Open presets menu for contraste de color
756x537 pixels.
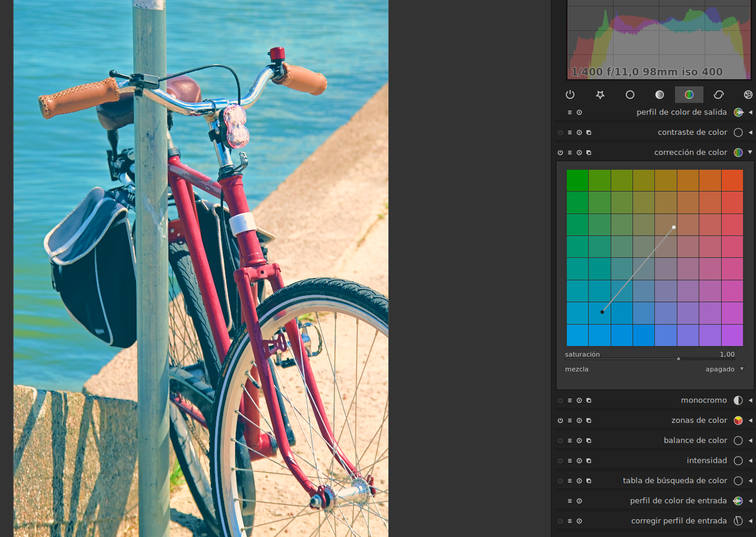pos(570,132)
